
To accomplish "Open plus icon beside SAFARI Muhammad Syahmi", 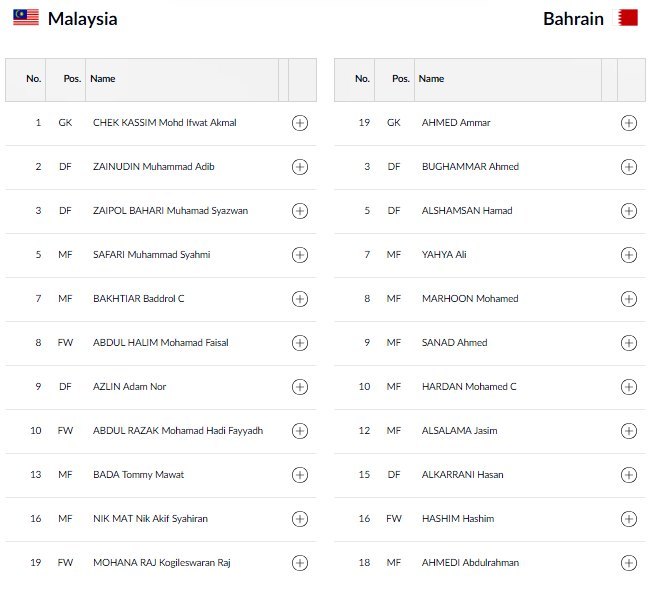I will [x=299, y=255].
